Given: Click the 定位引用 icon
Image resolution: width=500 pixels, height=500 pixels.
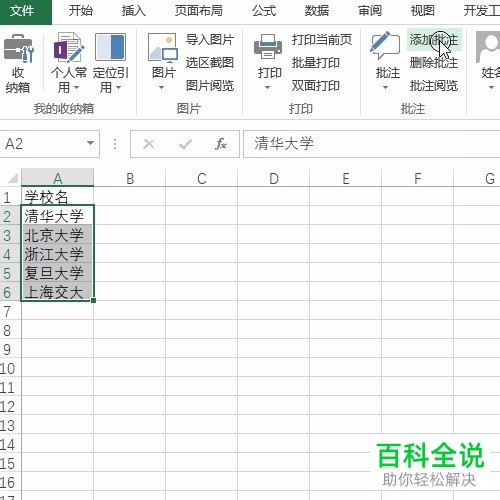Looking at the screenshot, I should (x=110, y=47).
